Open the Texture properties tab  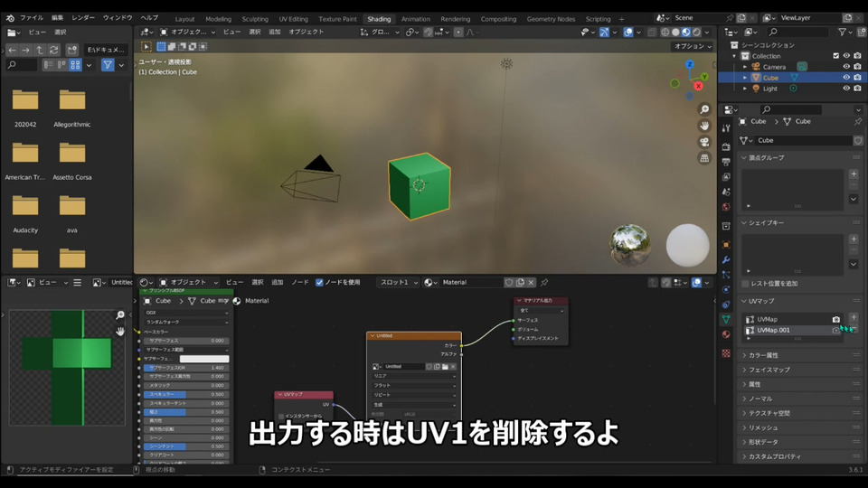pyautogui.click(x=726, y=353)
